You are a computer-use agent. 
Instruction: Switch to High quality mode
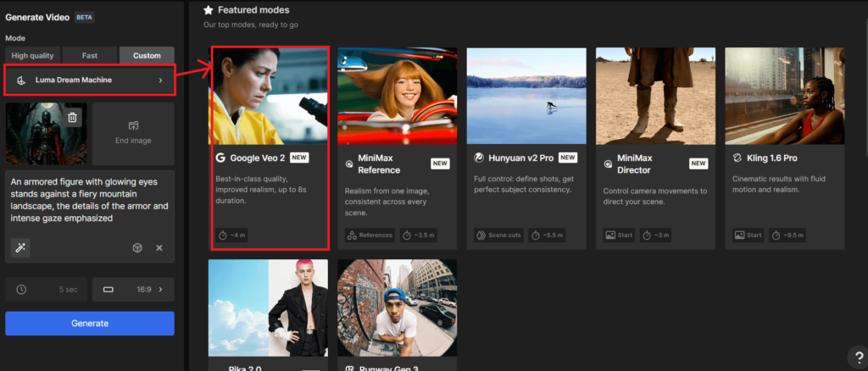(x=33, y=56)
